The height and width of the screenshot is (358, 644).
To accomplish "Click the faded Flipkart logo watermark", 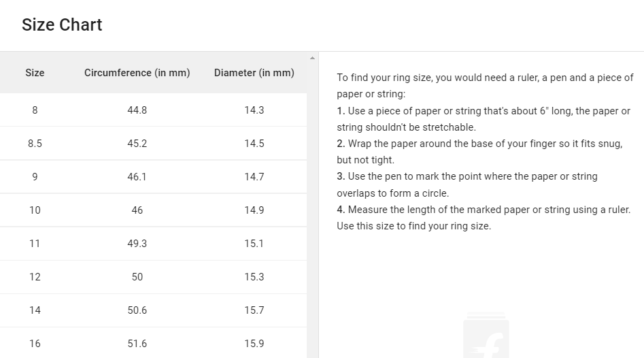I will pyautogui.click(x=486, y=335).
